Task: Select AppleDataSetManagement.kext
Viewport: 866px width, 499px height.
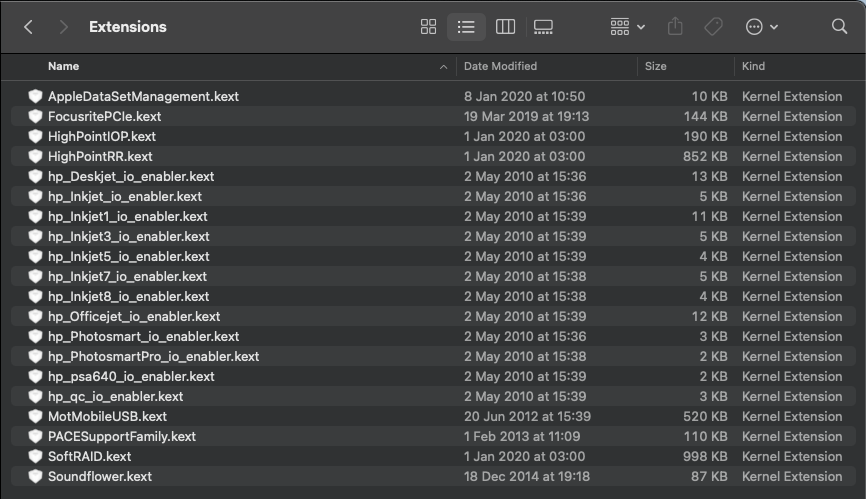Action: tap(143, 96)
